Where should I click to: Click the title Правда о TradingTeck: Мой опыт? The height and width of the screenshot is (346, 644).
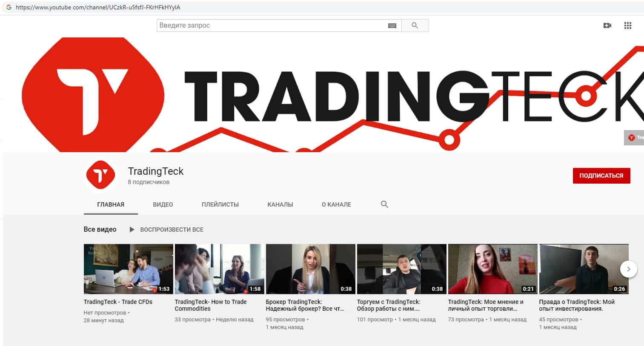(577, 305)
